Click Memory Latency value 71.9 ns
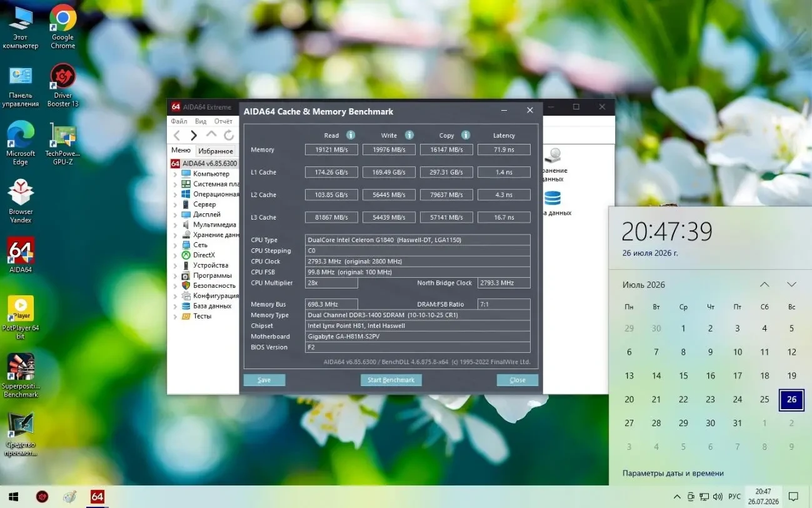Viewport: 812px width, 508px height. [504, 150]
